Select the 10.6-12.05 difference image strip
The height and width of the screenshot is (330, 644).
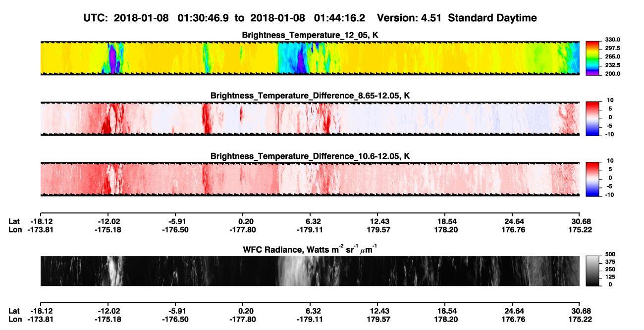(x=310, y=179)
